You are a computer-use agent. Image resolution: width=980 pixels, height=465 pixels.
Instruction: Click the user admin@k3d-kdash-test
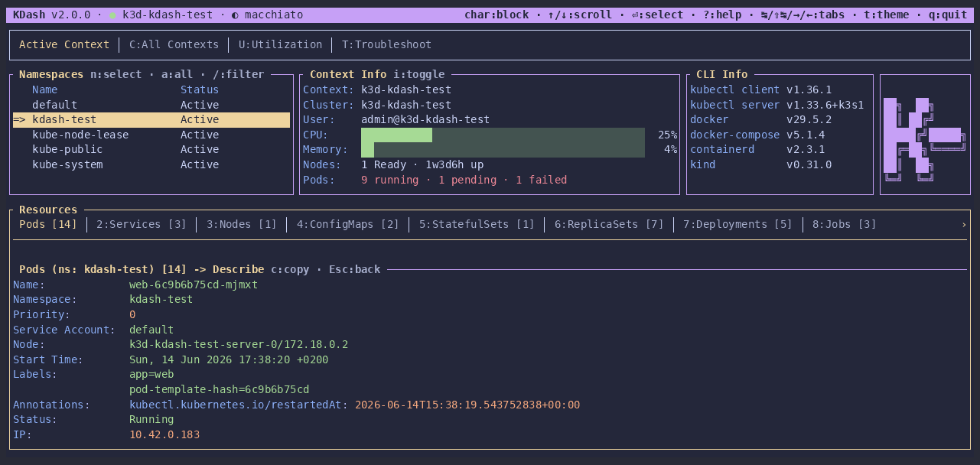coord(425,119)
